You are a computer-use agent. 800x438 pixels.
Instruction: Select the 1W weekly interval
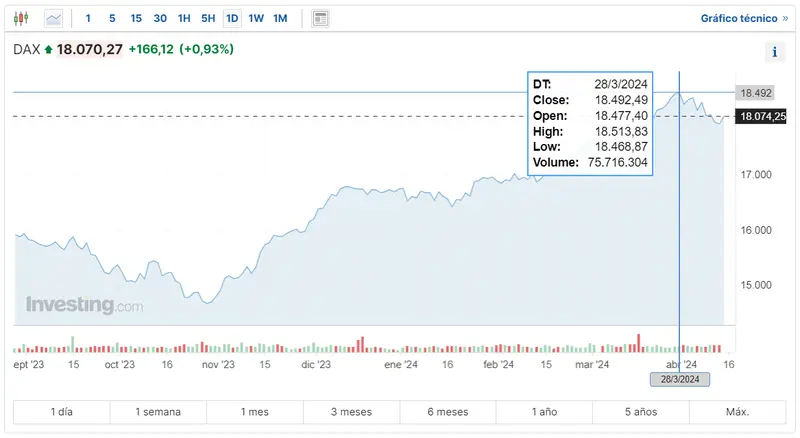coord(256,18)
